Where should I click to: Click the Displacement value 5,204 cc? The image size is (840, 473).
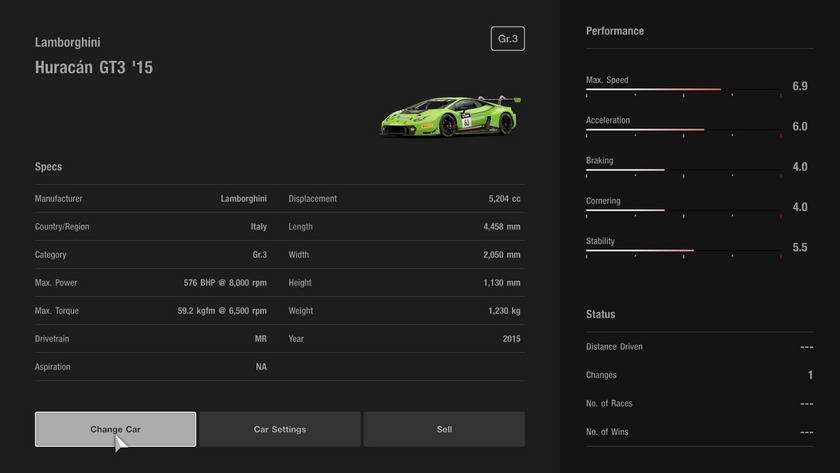click(504, 199)
